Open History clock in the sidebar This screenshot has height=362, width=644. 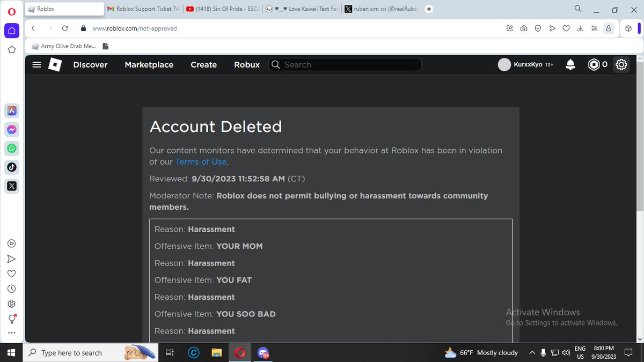tap(12, 289)
